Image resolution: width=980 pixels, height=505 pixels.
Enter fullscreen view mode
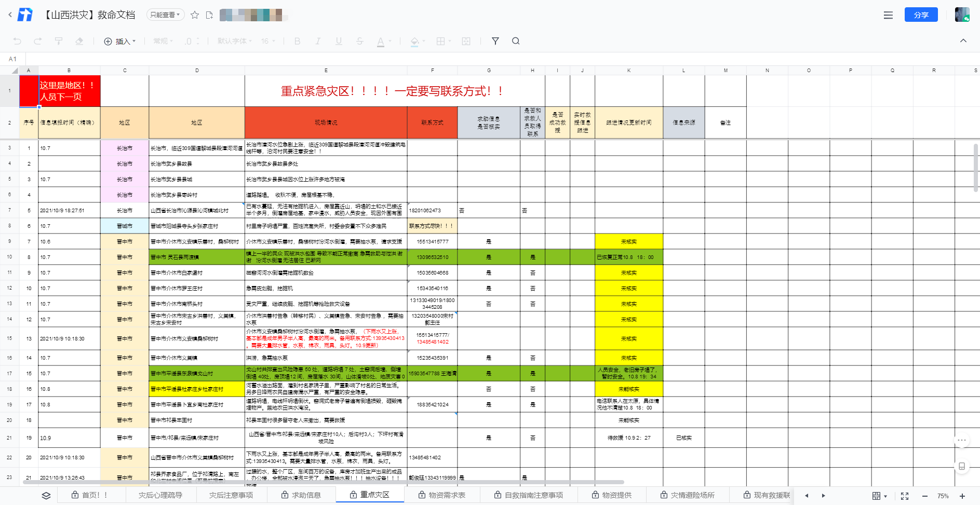pos(905,496)
